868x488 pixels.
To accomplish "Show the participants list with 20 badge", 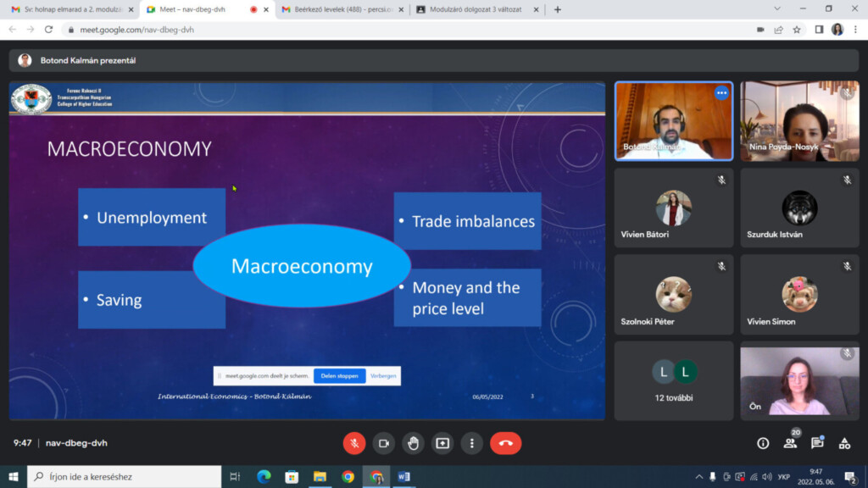I will 790,442.
